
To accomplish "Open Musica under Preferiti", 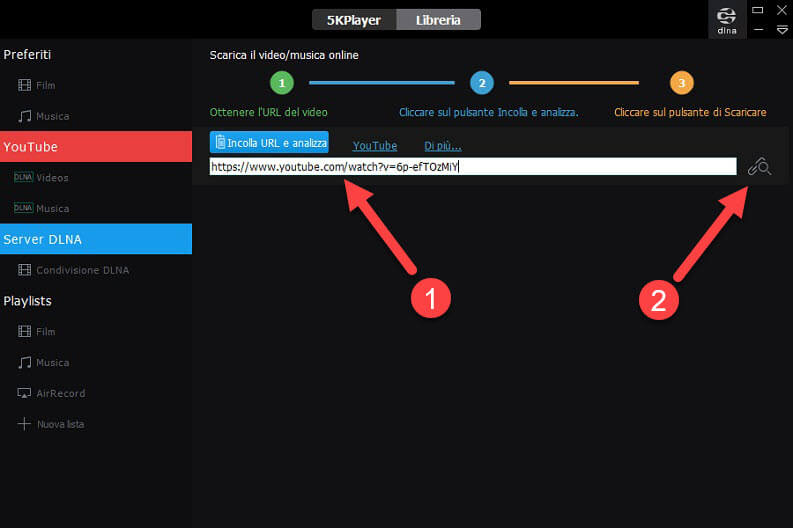I will (x=43, y=116).
